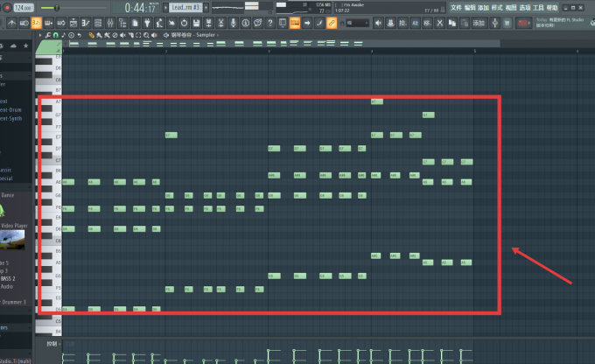595x364 pixels.
Task: Click the green master volume slider
Action: 57,8
